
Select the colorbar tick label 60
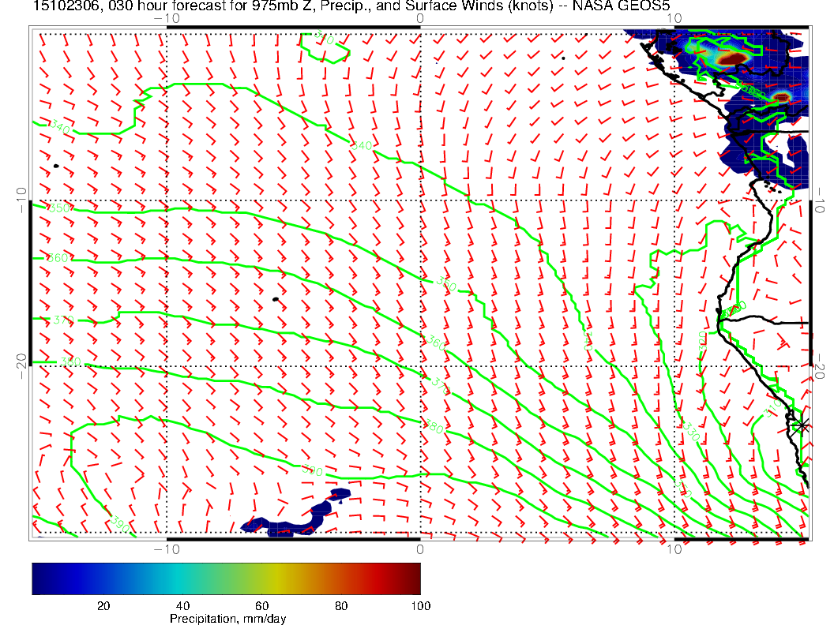261,605
